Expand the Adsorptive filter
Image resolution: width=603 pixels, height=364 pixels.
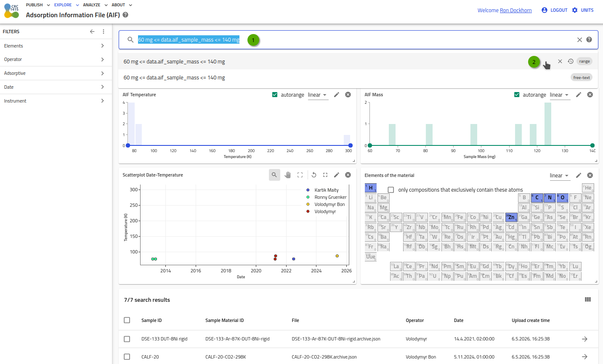(56, 73)
